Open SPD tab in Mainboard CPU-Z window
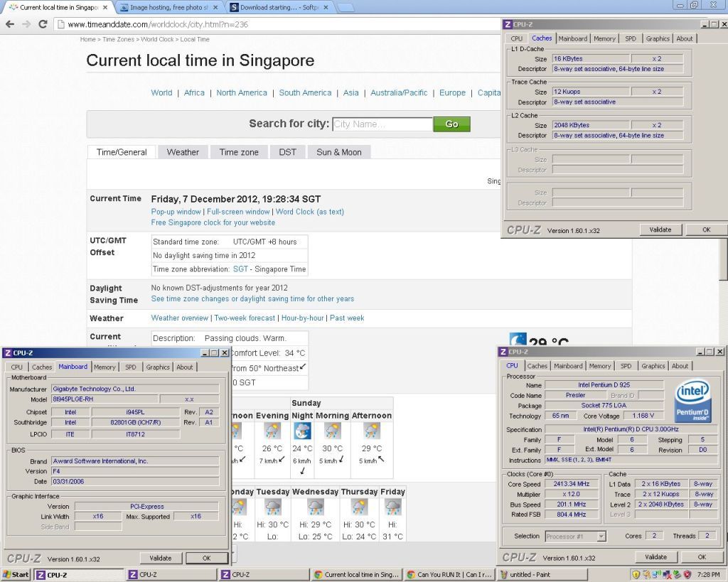This screenshot has height=582, width=728. (131, 367)
